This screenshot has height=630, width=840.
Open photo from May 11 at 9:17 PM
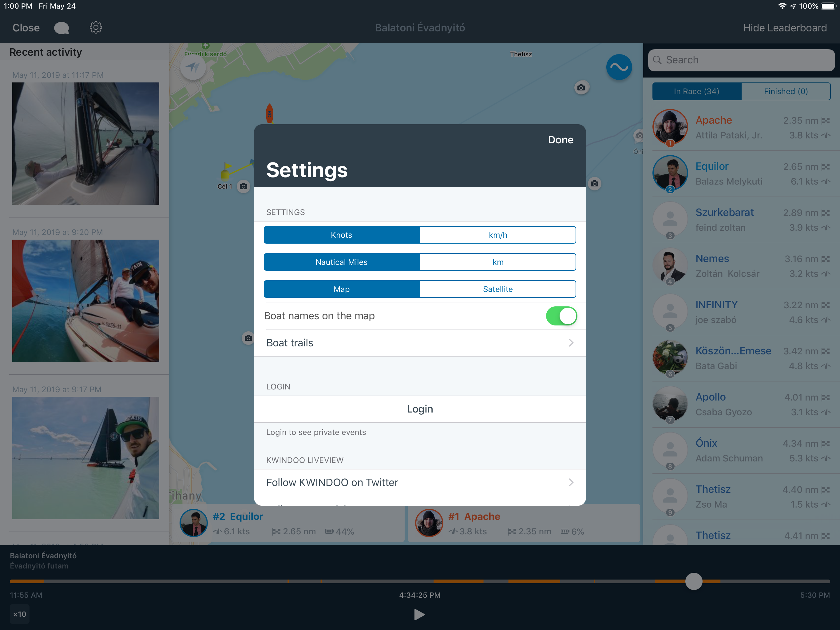click(x=86, y=458)
